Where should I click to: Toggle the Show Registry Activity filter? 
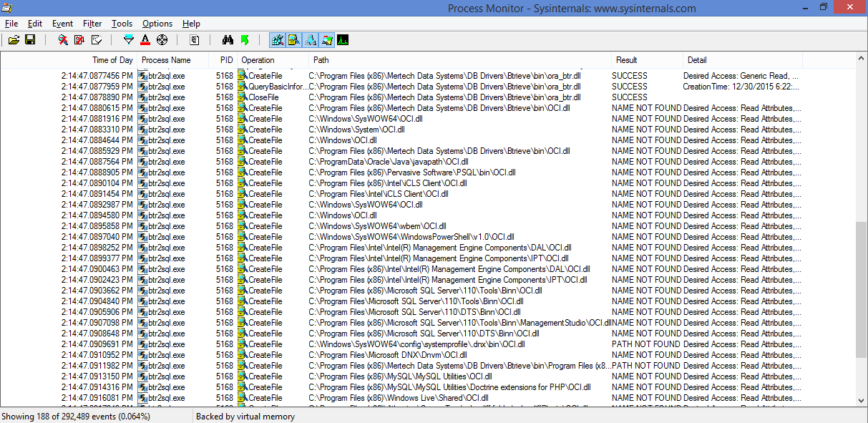(277, 40)
